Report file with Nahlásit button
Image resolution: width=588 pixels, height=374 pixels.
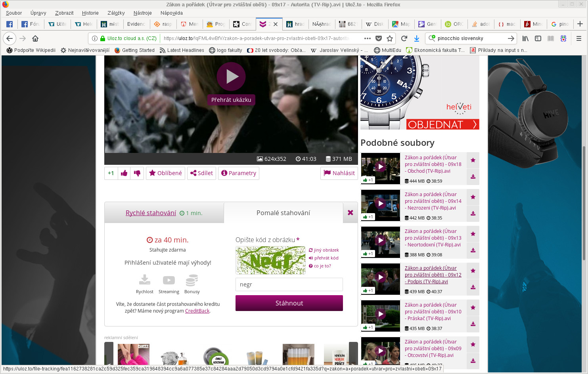point(339,173)
